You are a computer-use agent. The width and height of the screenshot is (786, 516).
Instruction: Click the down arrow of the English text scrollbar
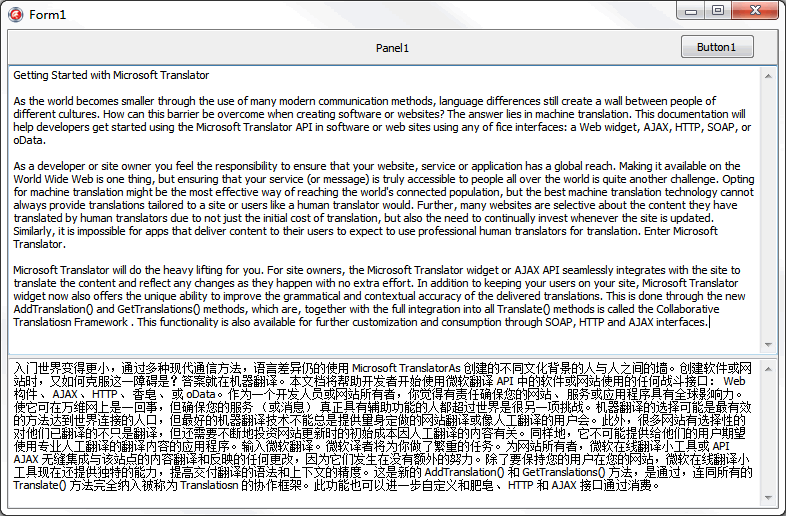pos(768,345)
